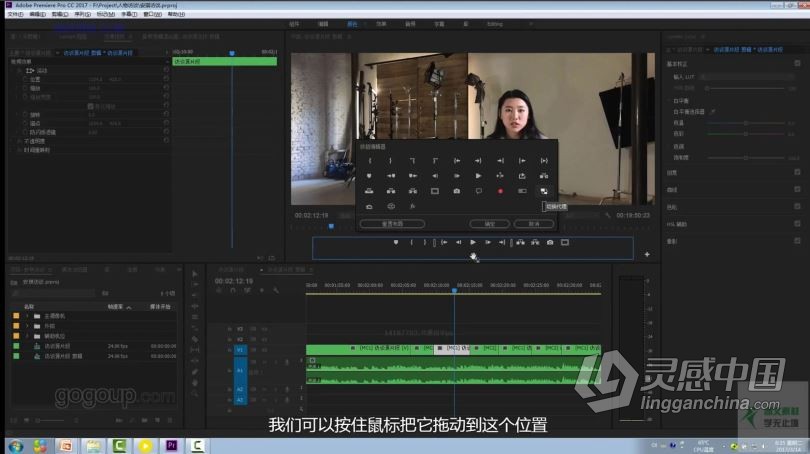Expand the second bin folder in Project panel
Image resolution: width=810 pixels, height=454 pixels.
click(x=27, y=326)
